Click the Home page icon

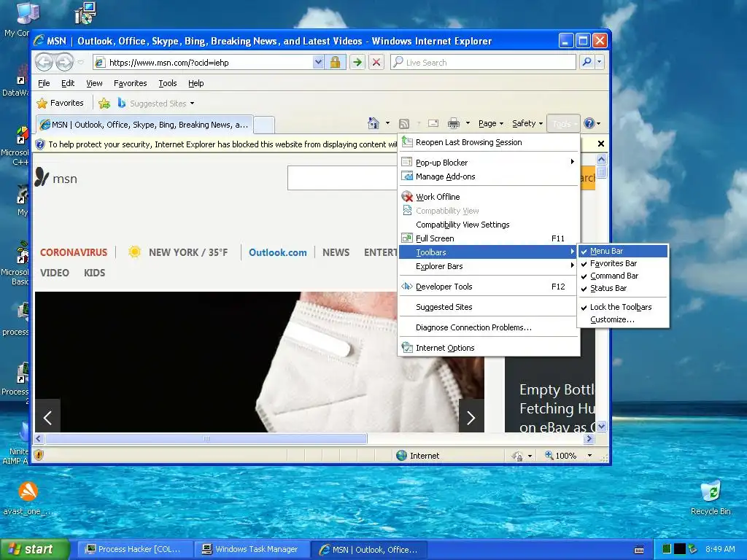(x=373, y=123)
